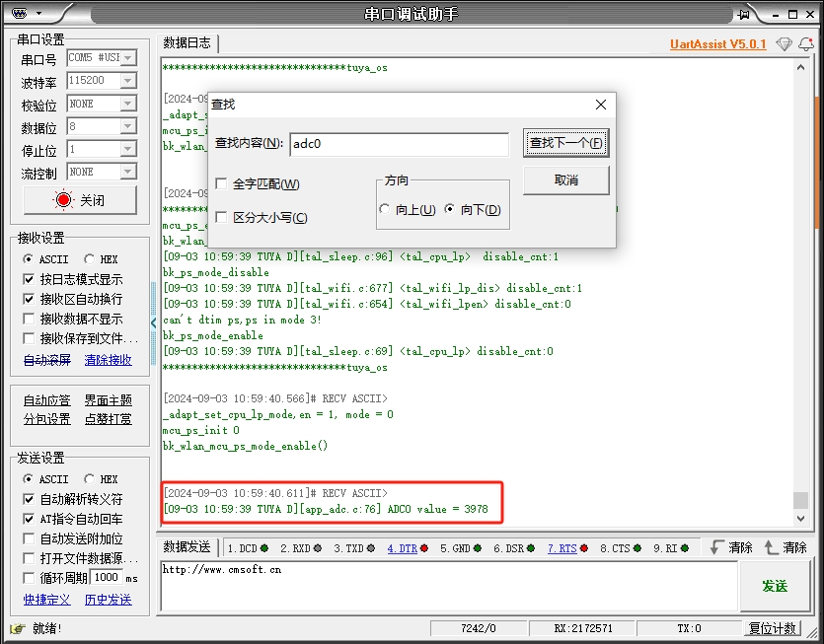Switch to the 数据日志 tab

[187, 43]
